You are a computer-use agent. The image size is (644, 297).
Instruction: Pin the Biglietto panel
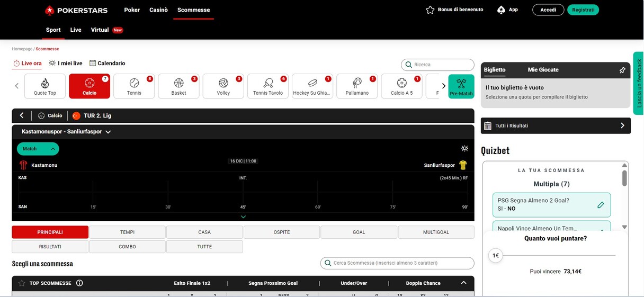coord(622,70)
